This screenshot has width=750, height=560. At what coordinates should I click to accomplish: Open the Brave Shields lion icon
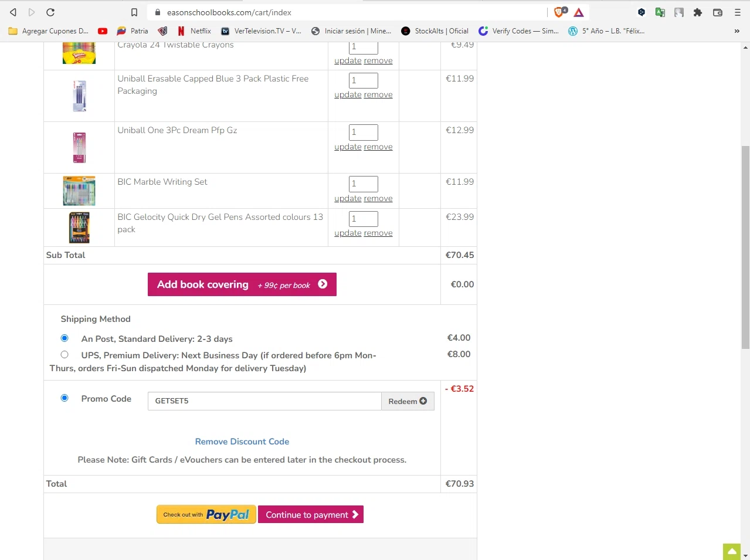click(560, 12)
